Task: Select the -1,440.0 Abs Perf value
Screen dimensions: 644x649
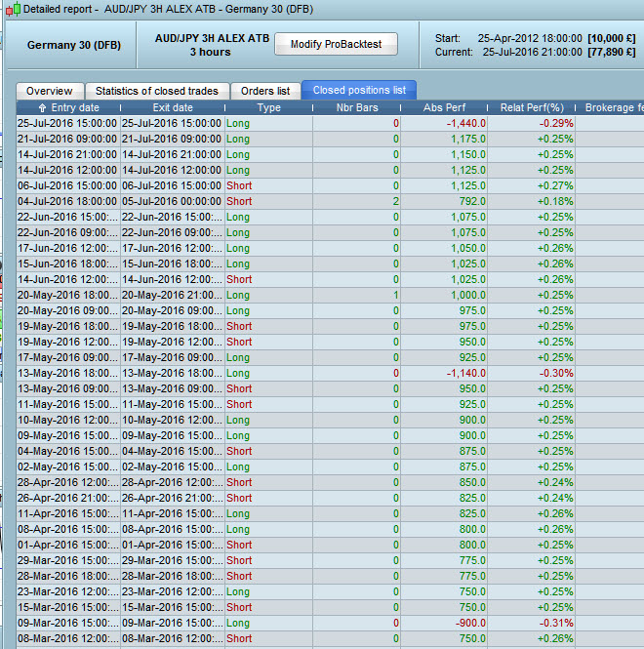Action: pyautogui.click(x=466, y=123)
